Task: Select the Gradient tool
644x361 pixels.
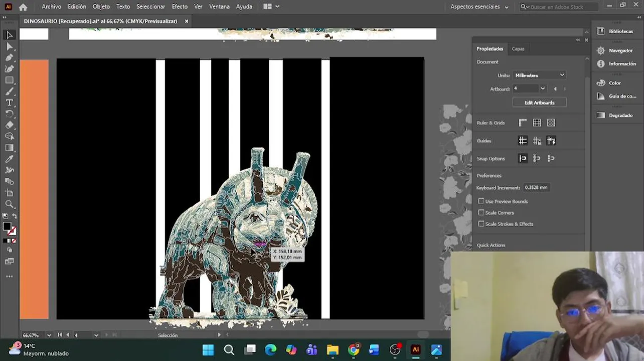Action: pos(9,148)
